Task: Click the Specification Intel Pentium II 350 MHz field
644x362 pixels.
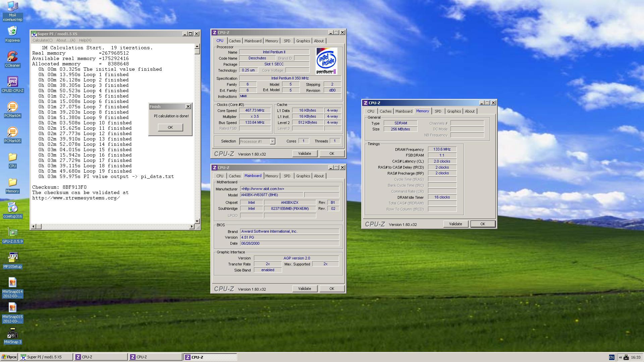Action: coord(290,78)
